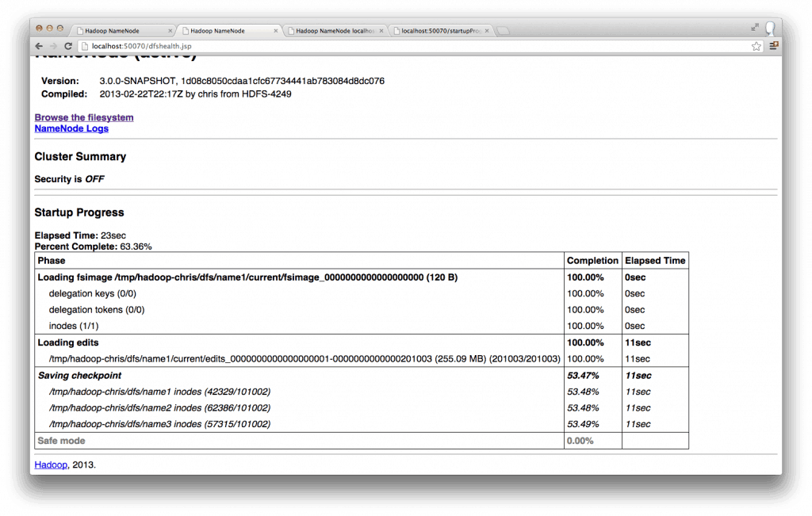Viewport: 812px width, 516px height.
Task: Click the 0.00% Safe mode completion
Action: 580,441
